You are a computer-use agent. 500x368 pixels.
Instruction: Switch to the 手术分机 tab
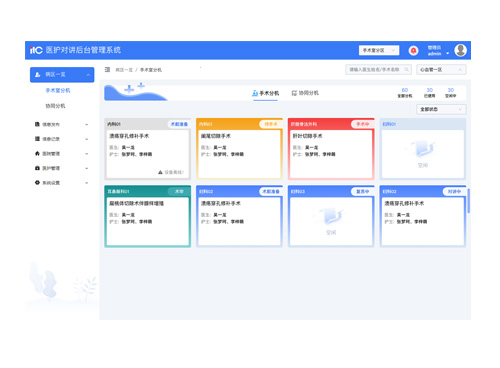coord(265,93)
